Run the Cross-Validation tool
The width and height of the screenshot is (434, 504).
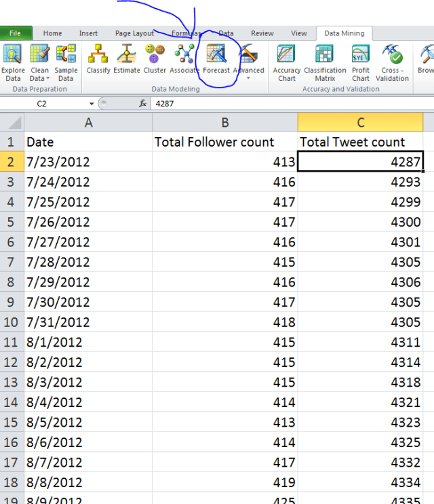[x=392, y=62]
